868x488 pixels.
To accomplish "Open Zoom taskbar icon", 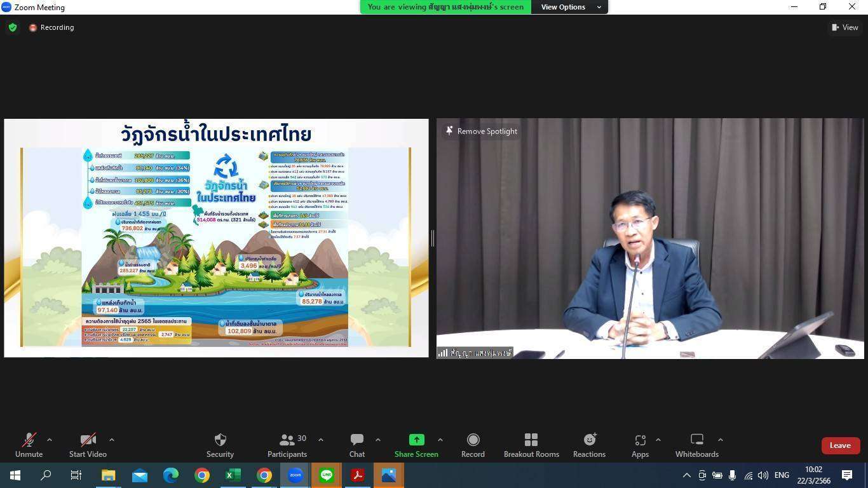I will coord(295,475).
